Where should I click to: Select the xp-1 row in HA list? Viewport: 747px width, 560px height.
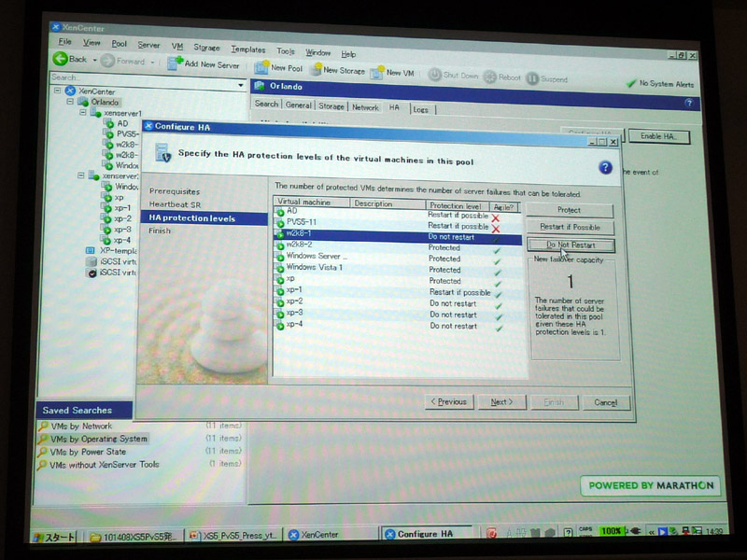[x=398, y=291]
